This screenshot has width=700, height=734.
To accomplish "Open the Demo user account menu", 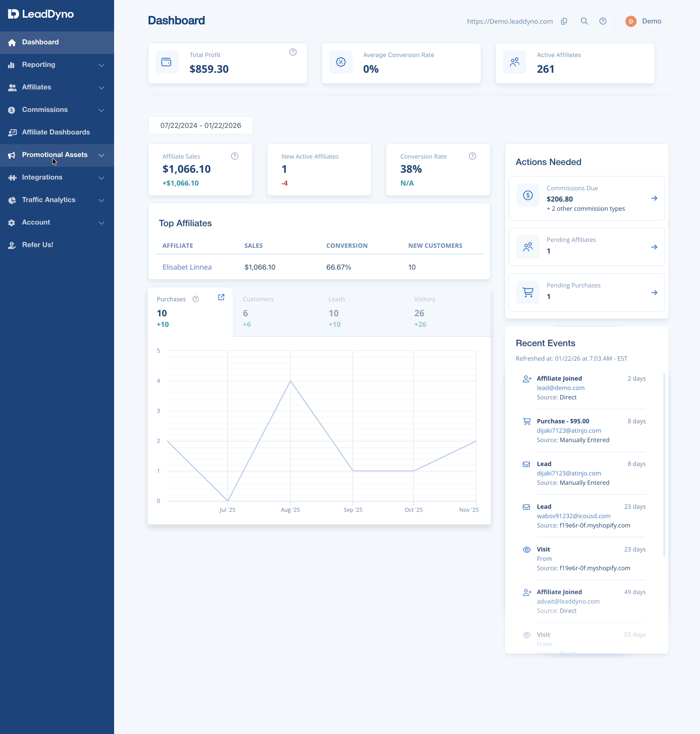I will (x=643, y=21).
